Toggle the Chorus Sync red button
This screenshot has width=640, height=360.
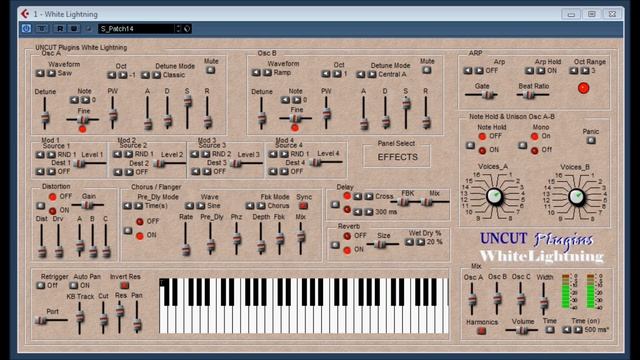[303, 205]
